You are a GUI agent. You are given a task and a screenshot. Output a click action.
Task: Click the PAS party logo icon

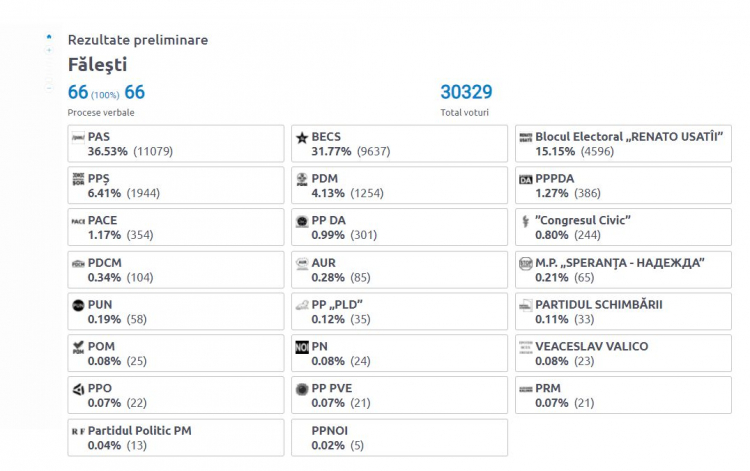point(78,138)
